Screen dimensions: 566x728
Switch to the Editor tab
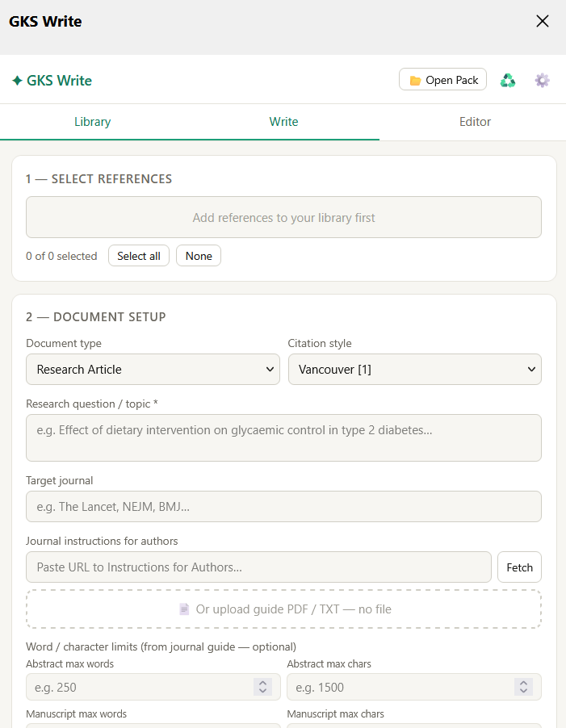point(475,122)
